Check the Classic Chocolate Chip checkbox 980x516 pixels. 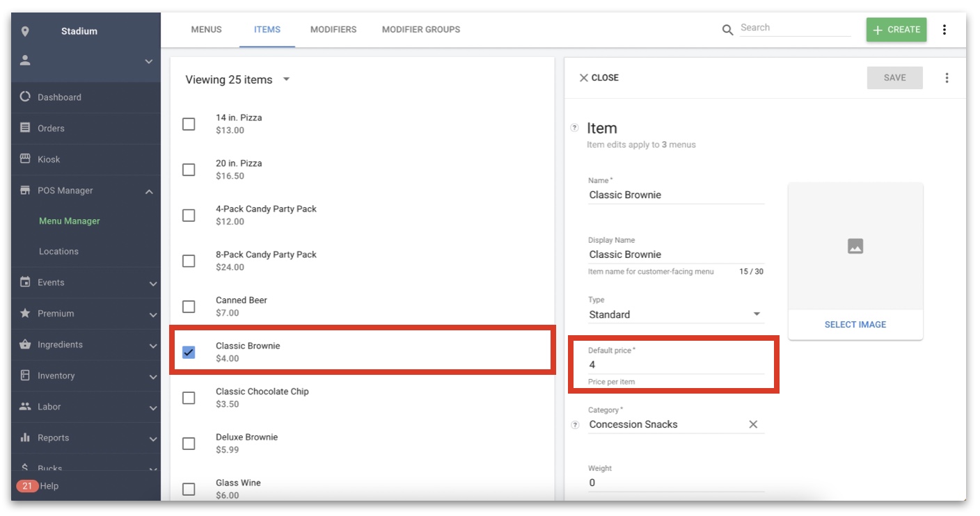click(189, 398)
